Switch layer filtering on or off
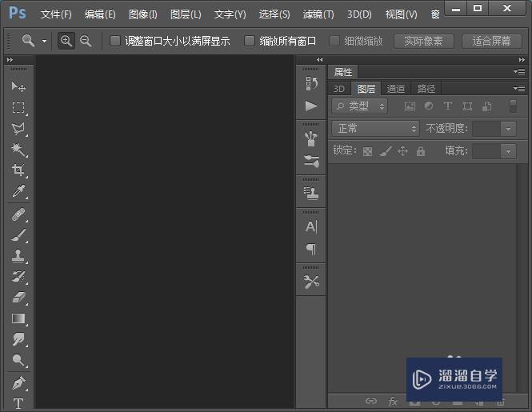Screen dimensions: 532x412 tap(514, 106)
